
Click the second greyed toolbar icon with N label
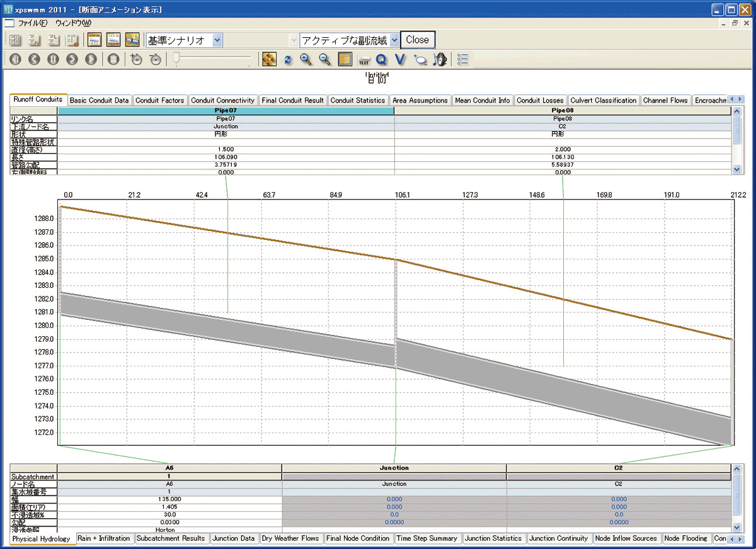(x=35, y=40)
